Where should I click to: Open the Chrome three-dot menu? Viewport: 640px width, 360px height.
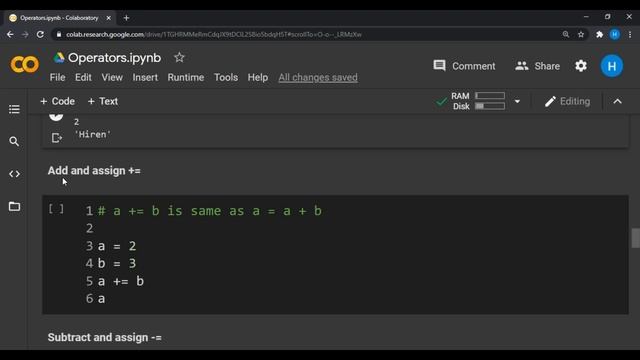point(630,34)
